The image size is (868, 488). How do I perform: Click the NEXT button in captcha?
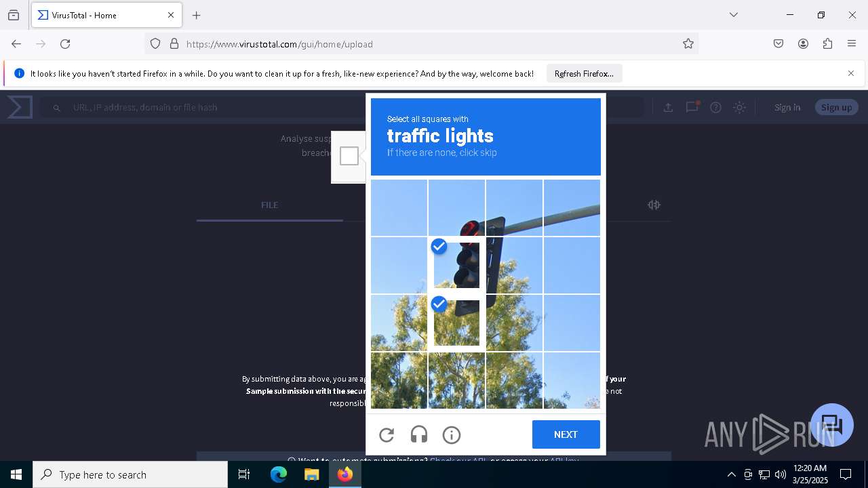pos(566,434)
